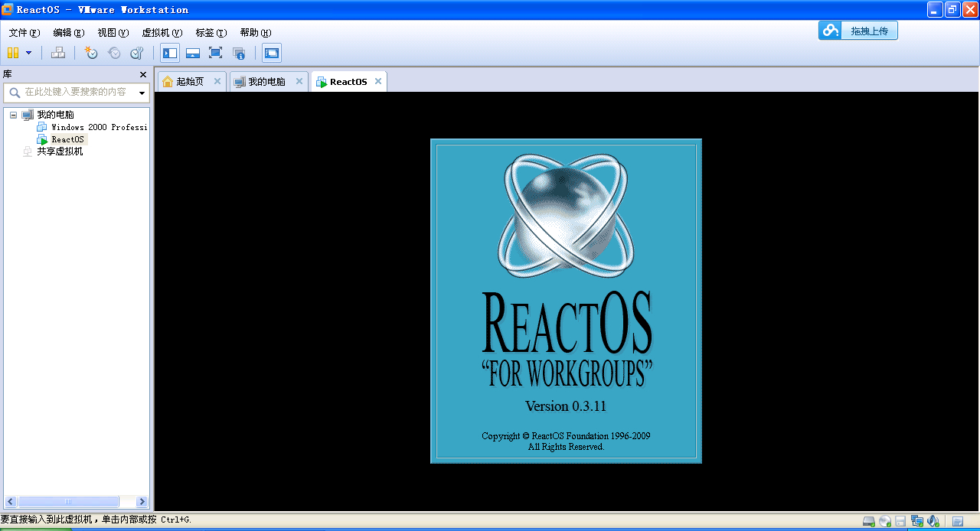The width and height of the screenshot is (980, 531).
Task: Click the 拖拽上传 cloud upload button
Action: click(858, 31)
